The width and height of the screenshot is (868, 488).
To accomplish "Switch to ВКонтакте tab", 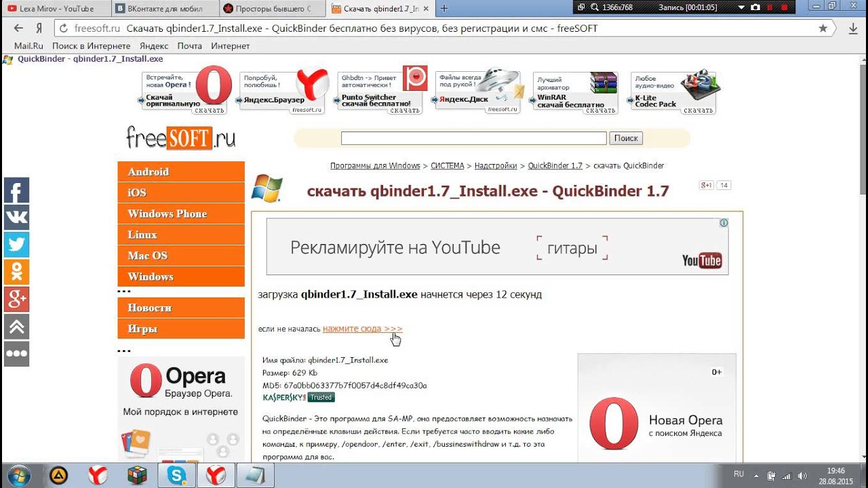I will point(165,8).
